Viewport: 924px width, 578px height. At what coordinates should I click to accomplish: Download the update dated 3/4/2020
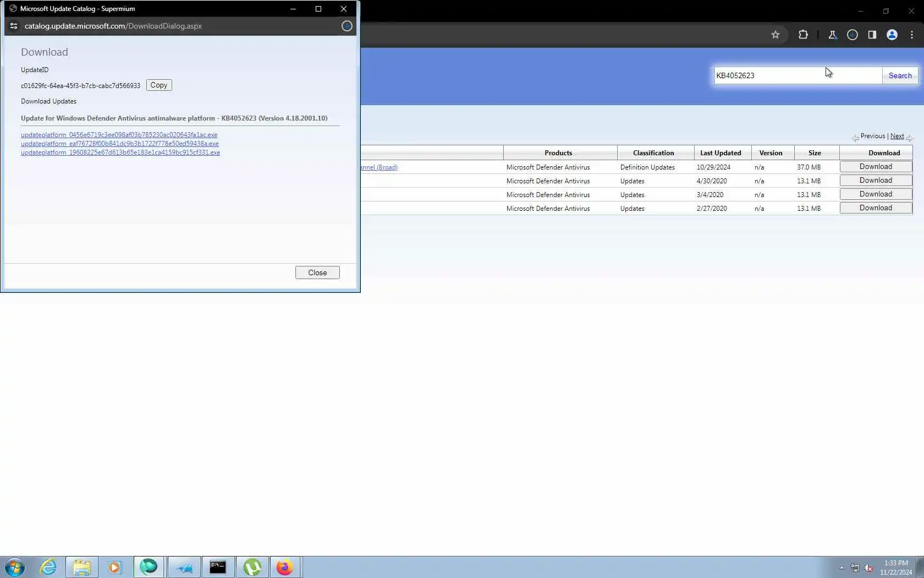click(876, 194)
